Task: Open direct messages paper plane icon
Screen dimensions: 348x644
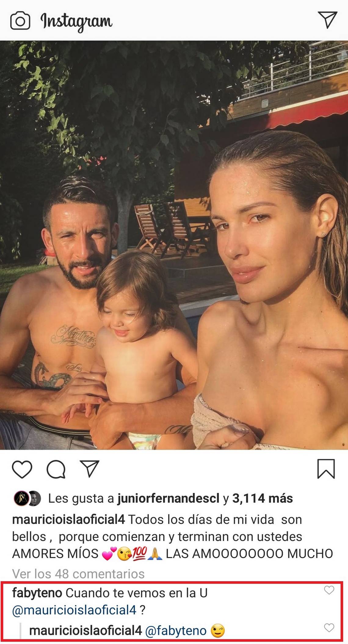Action: pos(327,20)
